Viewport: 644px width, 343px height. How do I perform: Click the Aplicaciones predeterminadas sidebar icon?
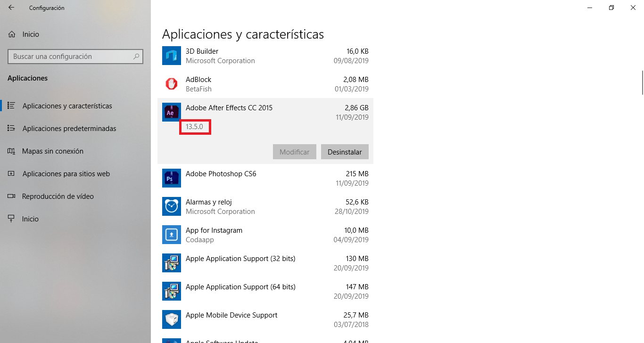pyautogui.click(x=12, y=128)
